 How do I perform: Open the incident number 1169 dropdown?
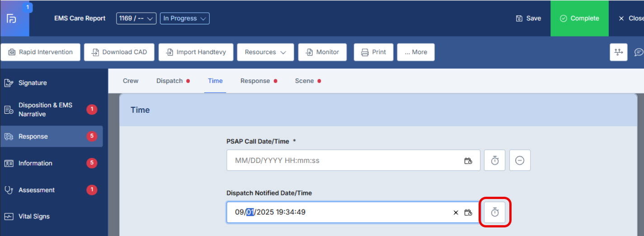[x=136, y=19]
